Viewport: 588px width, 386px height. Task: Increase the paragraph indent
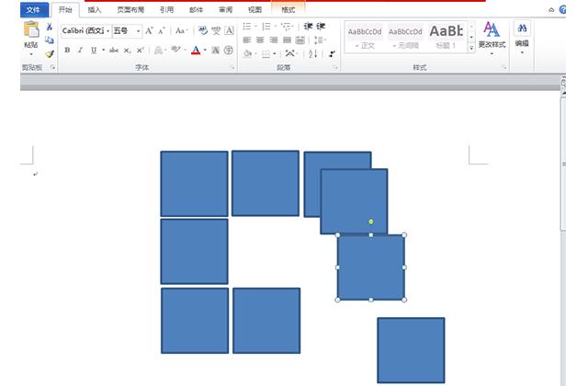pos(321,27)
